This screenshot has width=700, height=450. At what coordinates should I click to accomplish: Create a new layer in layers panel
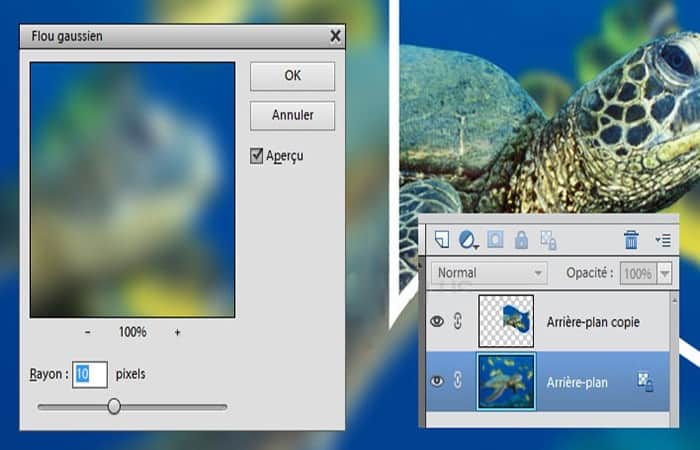(x=442, y=240)
